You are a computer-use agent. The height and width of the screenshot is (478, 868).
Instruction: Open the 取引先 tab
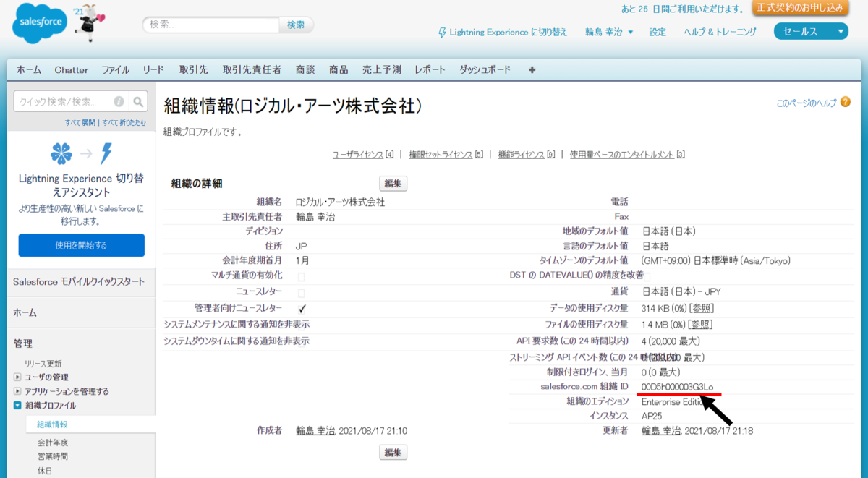[193, 69]
